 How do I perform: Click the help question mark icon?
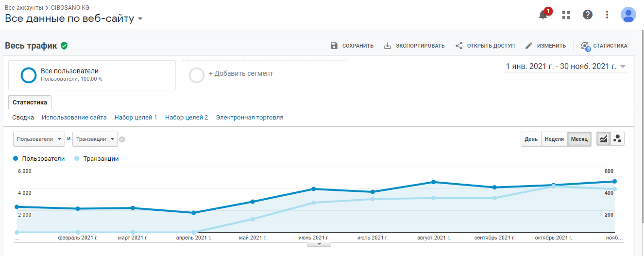pos(588,15)
